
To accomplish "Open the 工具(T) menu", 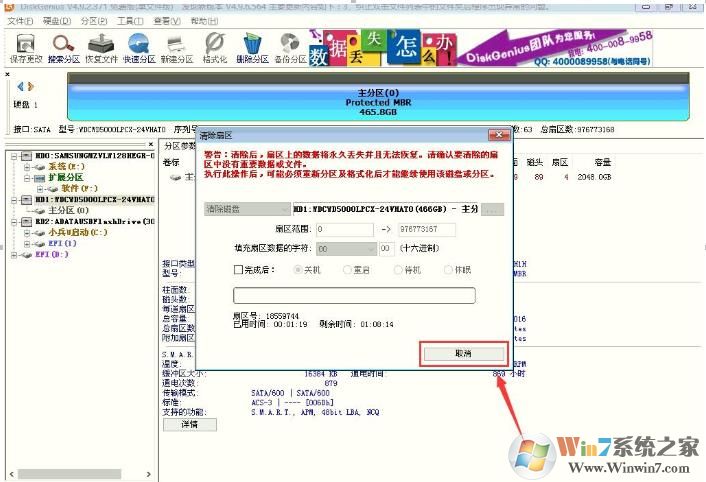I will click(x=130, y=21).
